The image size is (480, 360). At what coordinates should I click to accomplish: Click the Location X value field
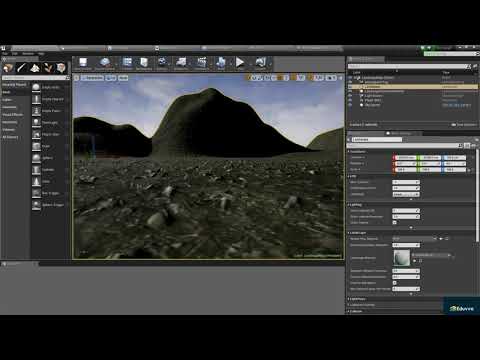[x=406, y=157]
